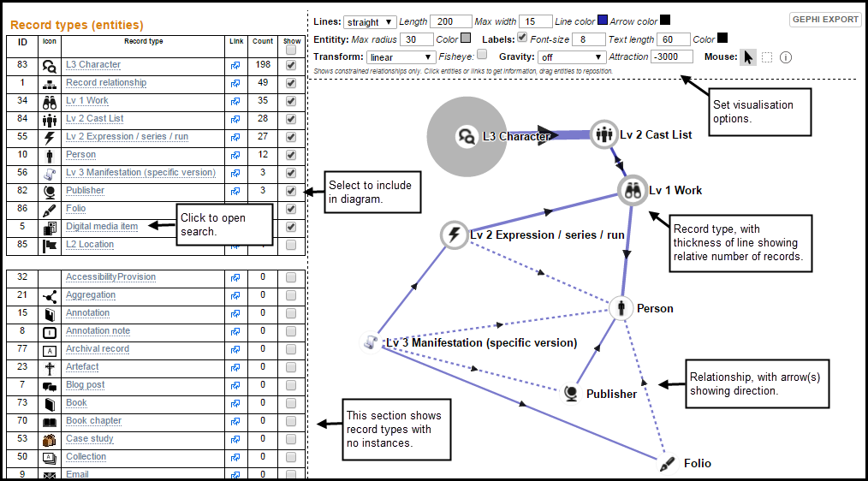Click the Text length input field
This screenshot has width=868, height=481.
pyautogui.click(x=673, y=39)
